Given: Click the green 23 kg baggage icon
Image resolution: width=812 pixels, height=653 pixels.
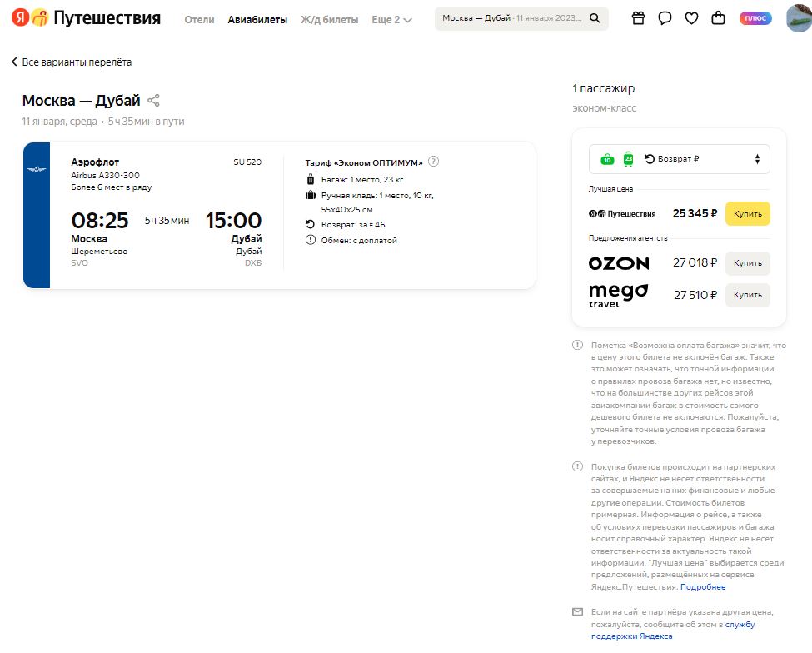Looking at the screenshot, I should [628, 159].
